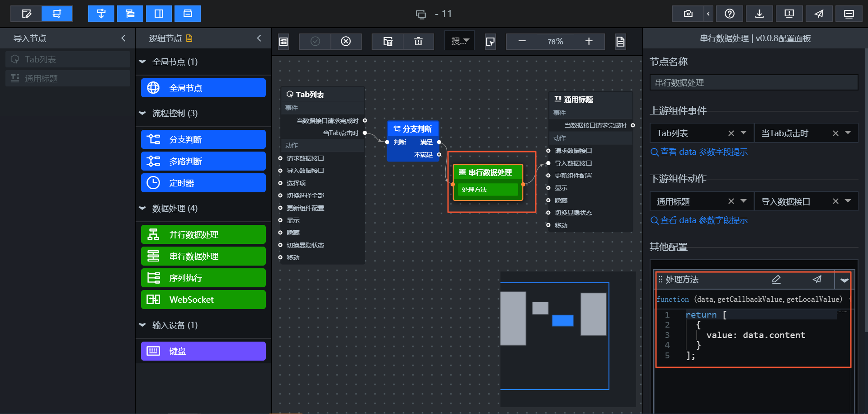Viewport: 868px width, 414px height.
Task: Click the trash delete icon in canvas toolbar
Action: tap(418, 42)
